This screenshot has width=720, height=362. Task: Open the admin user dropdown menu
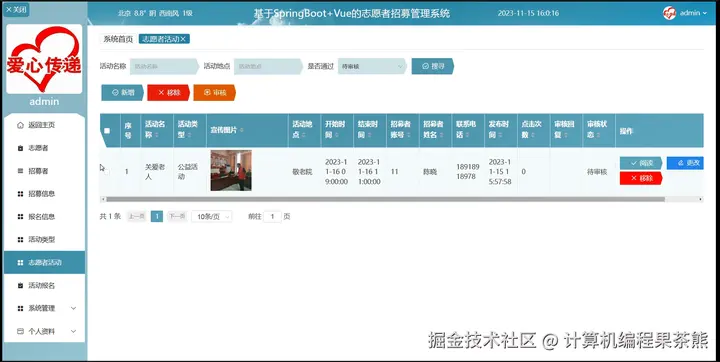[x=693, y=13]
